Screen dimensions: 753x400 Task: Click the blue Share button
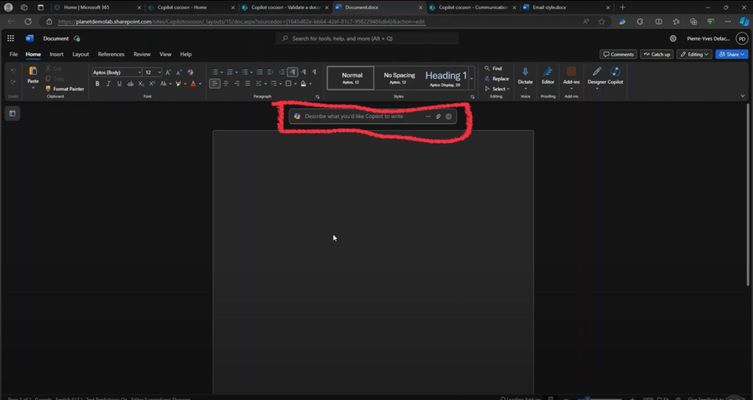[x=731, y=54]
